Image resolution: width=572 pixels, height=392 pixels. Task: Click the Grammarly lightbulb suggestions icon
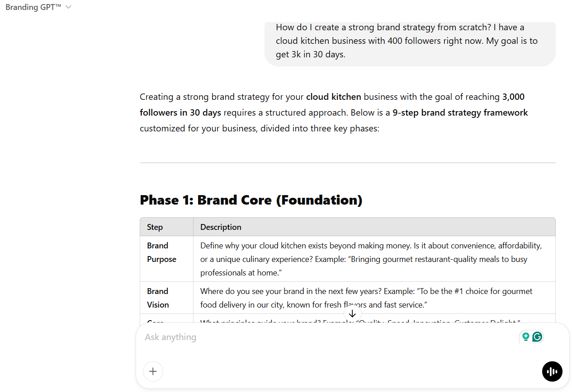click(x=525, y=336)
